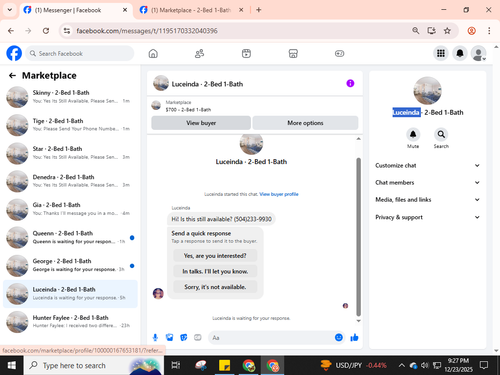Open the Chrome zoom magnifier icon
Image resolution: width=500 pixels, height=375 pixels.
tap(415, 31)
